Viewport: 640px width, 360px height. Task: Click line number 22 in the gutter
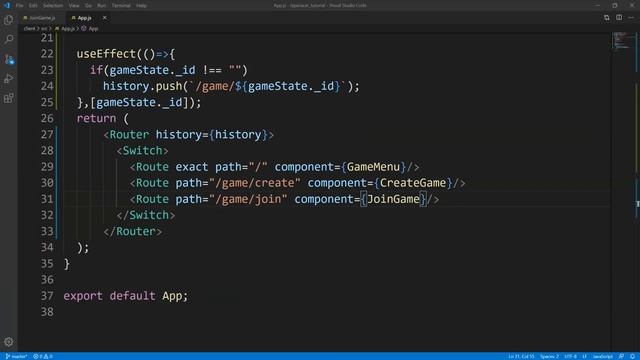coord(47,54)
